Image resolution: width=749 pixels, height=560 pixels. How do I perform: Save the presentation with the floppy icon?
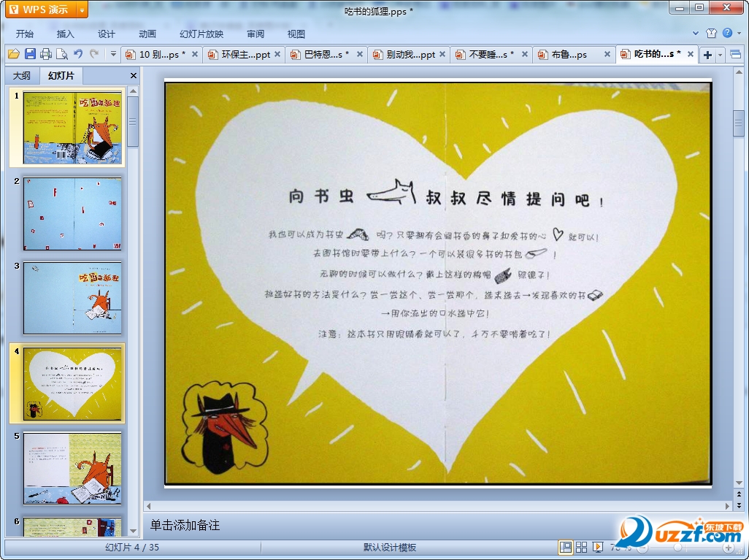(x=30, y=54)
